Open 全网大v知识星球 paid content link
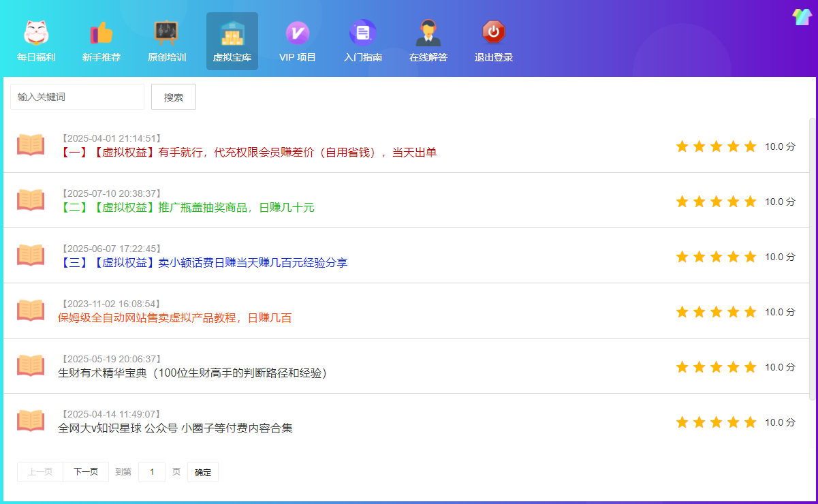The height and width of the screenshot is (504, 818). tap(176, 428)
